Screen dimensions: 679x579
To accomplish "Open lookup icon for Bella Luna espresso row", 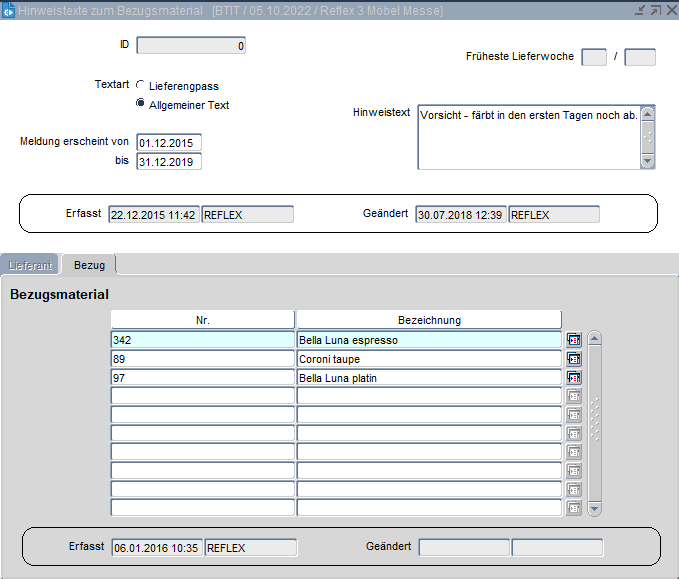I will coord(574,340).
